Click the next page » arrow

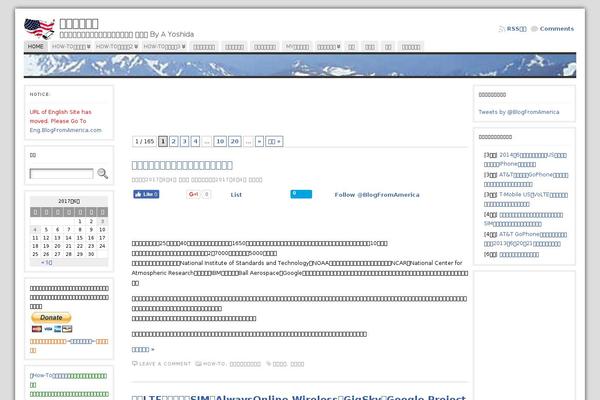[x=259, y=141]
